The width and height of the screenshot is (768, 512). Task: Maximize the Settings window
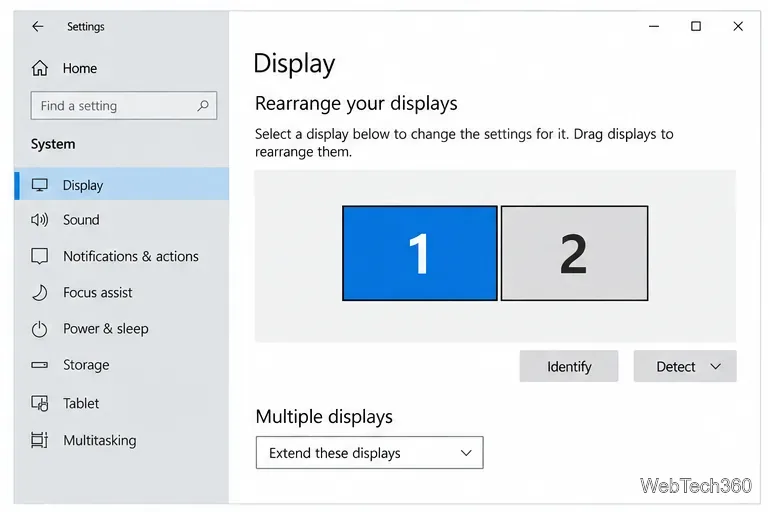696,26
